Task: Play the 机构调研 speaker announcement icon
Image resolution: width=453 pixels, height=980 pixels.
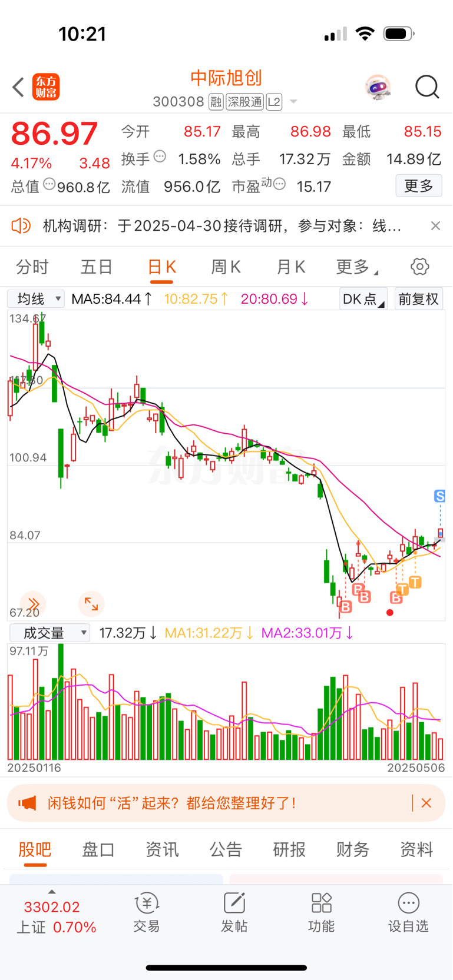Action: [x=21, y=225]
